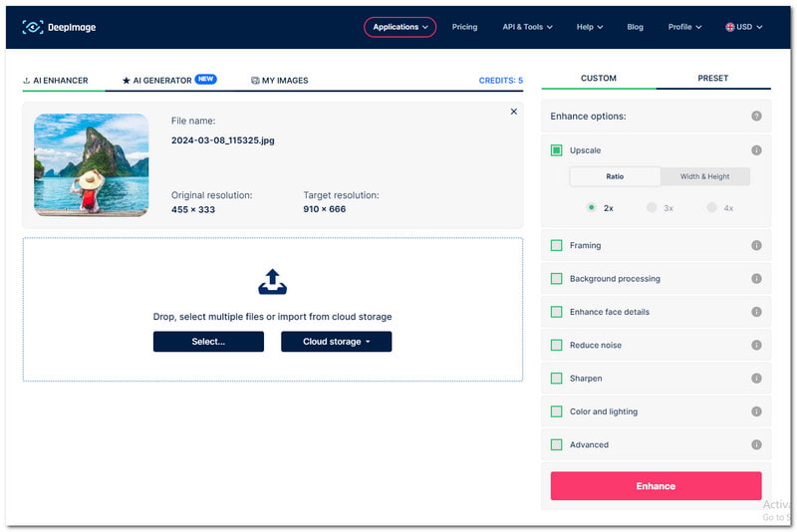797x532 pixels.
Task: Open the USD currency selector
Action: (738, 27)
